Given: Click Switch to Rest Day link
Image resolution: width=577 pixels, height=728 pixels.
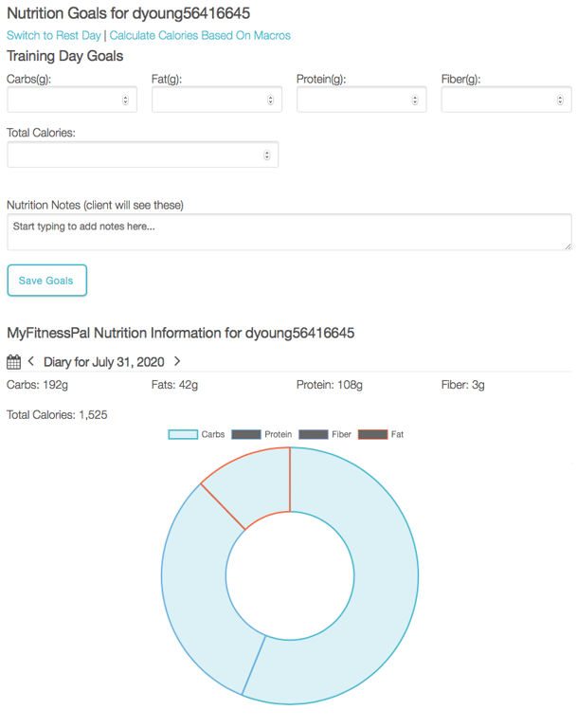Looking at the screenshot, I should click(53, 36).
